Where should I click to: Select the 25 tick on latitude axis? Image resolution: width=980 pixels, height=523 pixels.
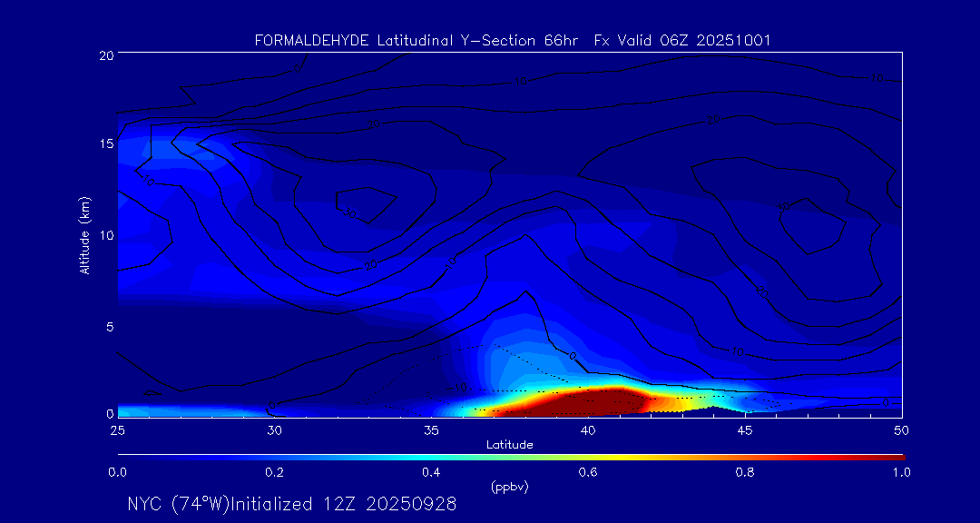(117, 429)
